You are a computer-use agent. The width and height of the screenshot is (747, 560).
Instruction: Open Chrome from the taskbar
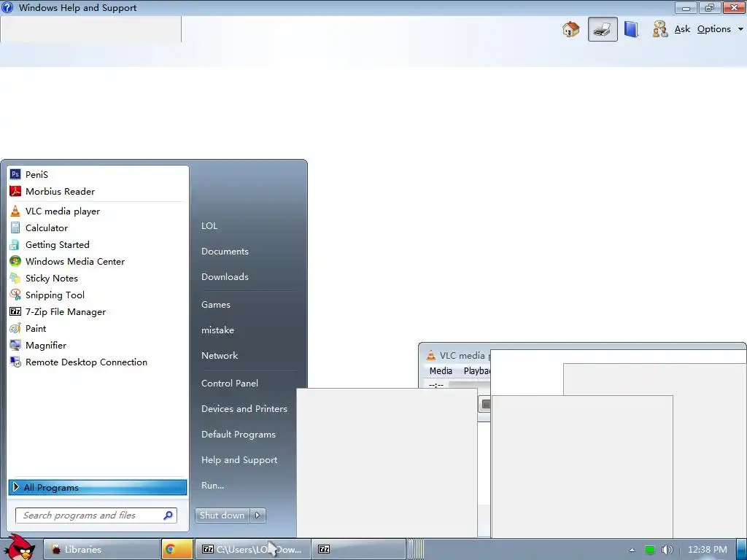click(177, 550)
